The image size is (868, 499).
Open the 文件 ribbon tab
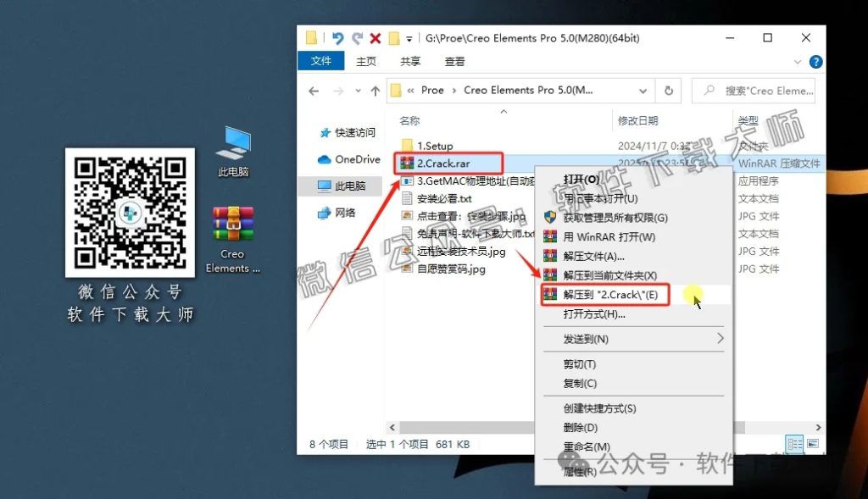[x=320, y=61]
